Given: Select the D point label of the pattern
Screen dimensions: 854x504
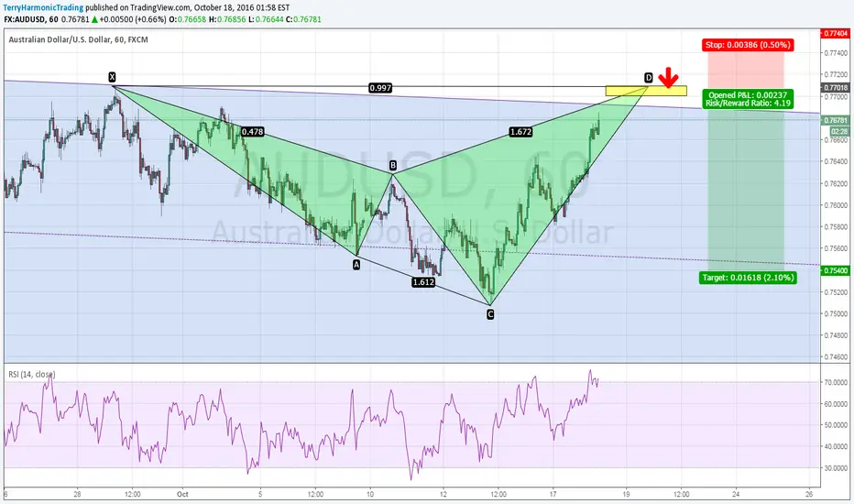Looking at the screenshot, I should [x=648, y=78].
